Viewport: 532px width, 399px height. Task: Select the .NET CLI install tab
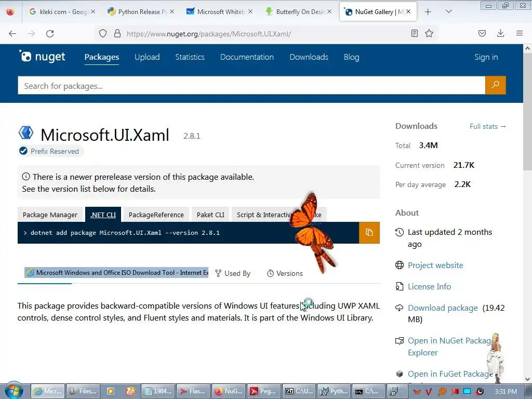pos(103,215)
